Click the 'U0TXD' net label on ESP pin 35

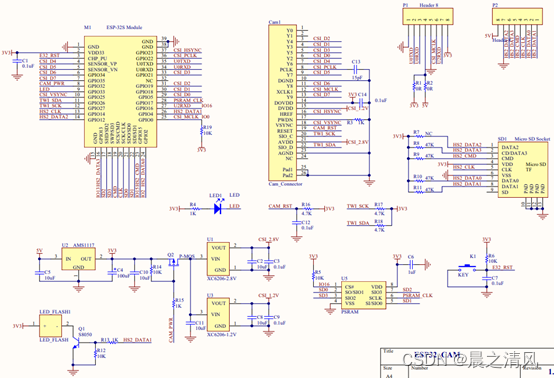182,61
